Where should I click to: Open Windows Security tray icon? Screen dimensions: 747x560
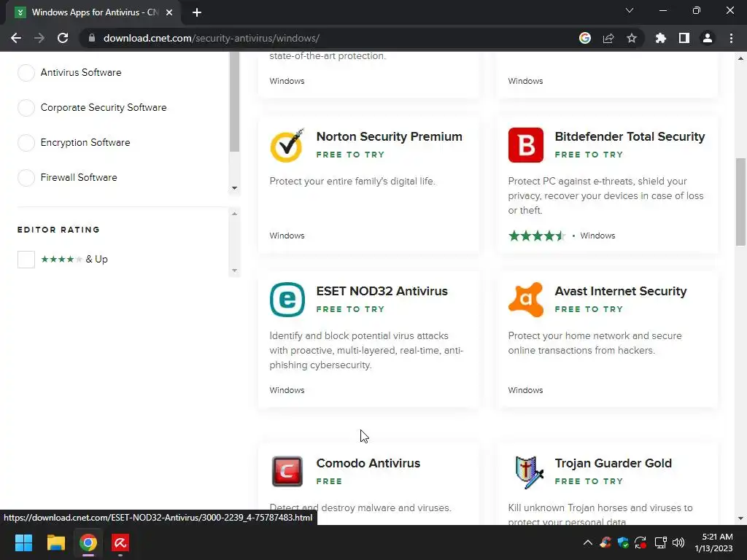(623, 542)
